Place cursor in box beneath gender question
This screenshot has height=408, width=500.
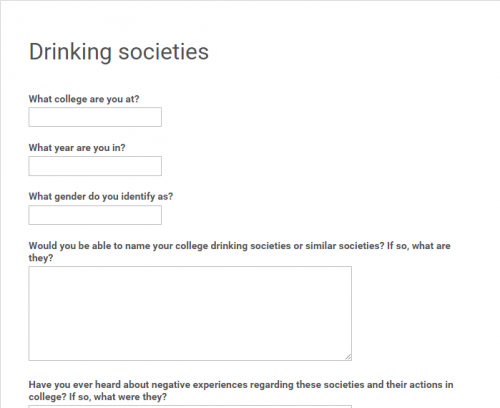coord(95,215)
